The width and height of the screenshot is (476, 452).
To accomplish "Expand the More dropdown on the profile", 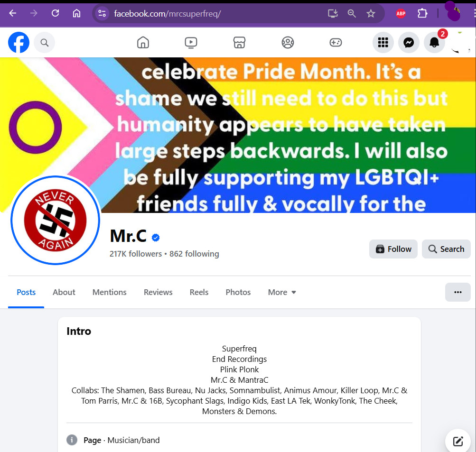I will (282, 292).
